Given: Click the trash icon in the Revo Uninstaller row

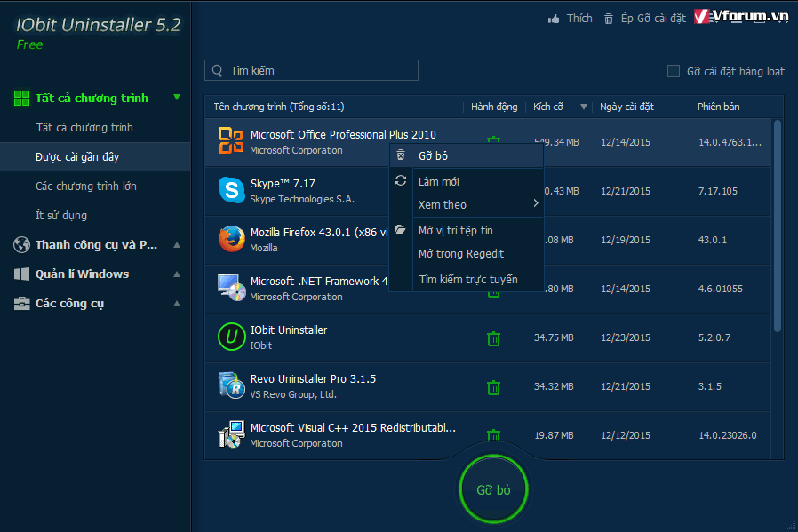Looking at the screenshot, I should coord(494,387).
